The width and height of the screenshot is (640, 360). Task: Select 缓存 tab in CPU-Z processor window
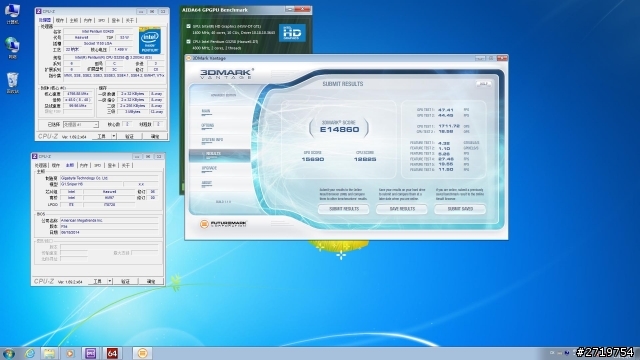(x=60, y=20)
